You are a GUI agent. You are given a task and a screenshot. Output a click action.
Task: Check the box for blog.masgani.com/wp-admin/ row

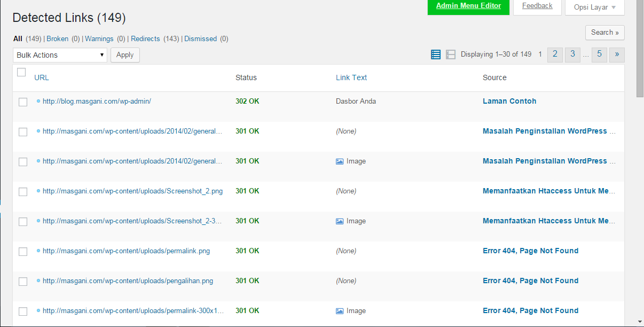pyautogui.click(x=23, y=102)
